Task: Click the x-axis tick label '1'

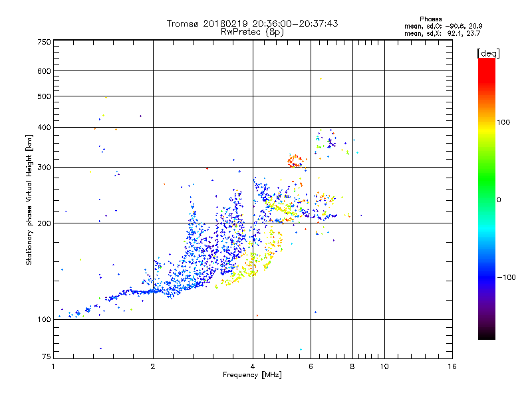Action: [x=53, y=366]
